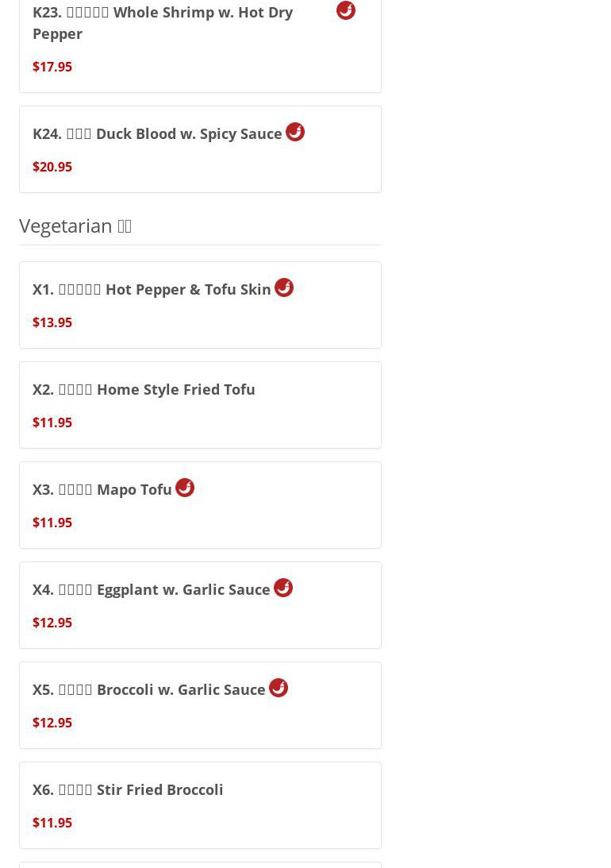Select K24 Duck Blood w. Spicy Sauce

(157, 133)
